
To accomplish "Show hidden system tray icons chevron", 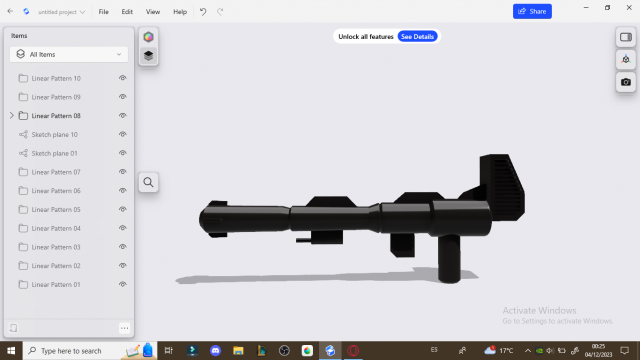I will (527, 351).
